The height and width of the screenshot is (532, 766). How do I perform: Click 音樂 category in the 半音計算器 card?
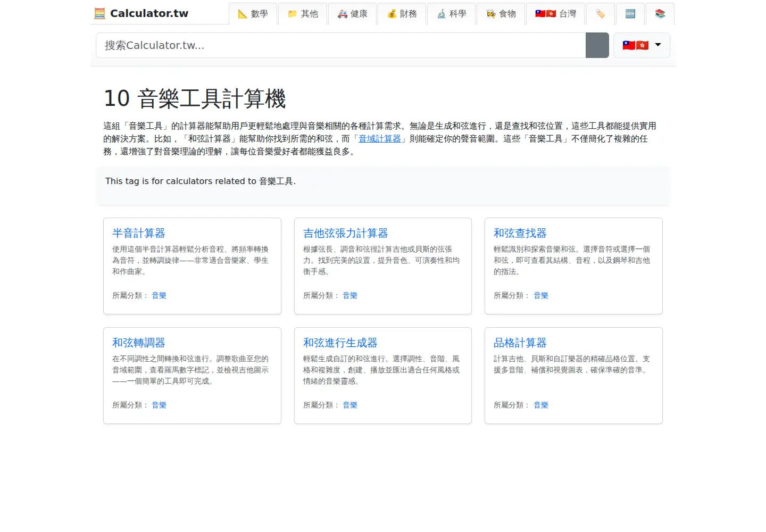coord(159,295)
